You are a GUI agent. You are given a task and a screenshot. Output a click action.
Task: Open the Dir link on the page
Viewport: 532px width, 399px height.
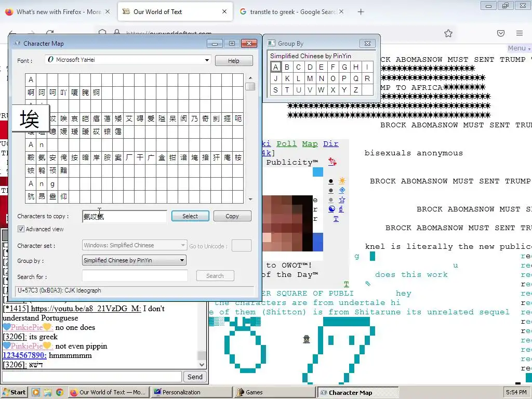(331, 143)
